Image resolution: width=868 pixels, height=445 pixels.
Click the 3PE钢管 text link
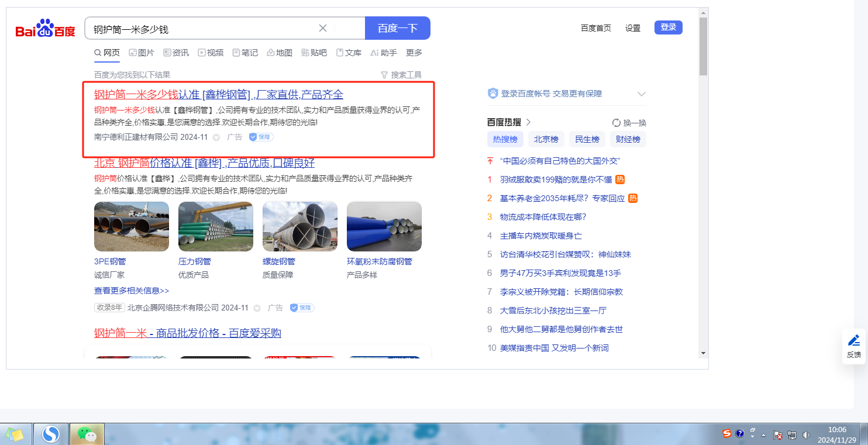(x=110, y=261)
